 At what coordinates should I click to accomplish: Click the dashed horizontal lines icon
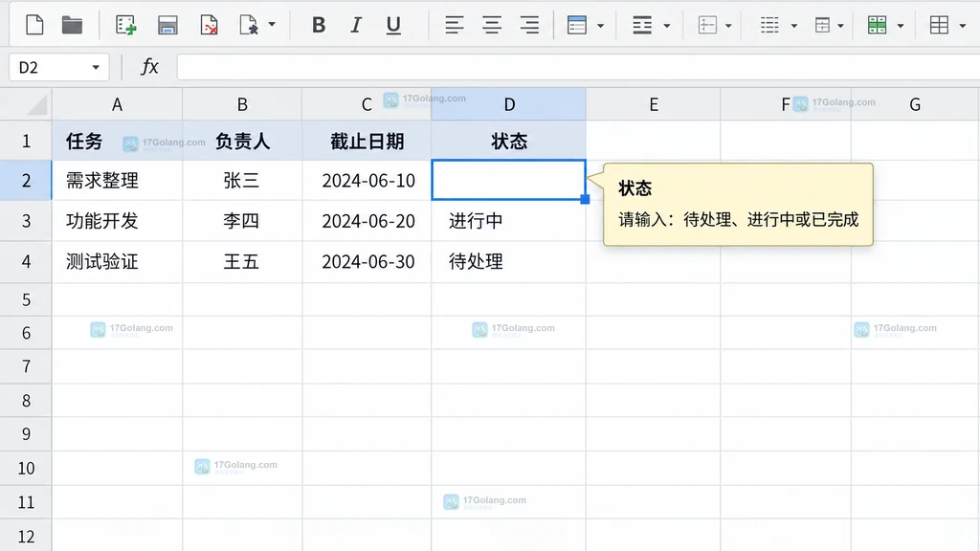[x=769, y=26]
